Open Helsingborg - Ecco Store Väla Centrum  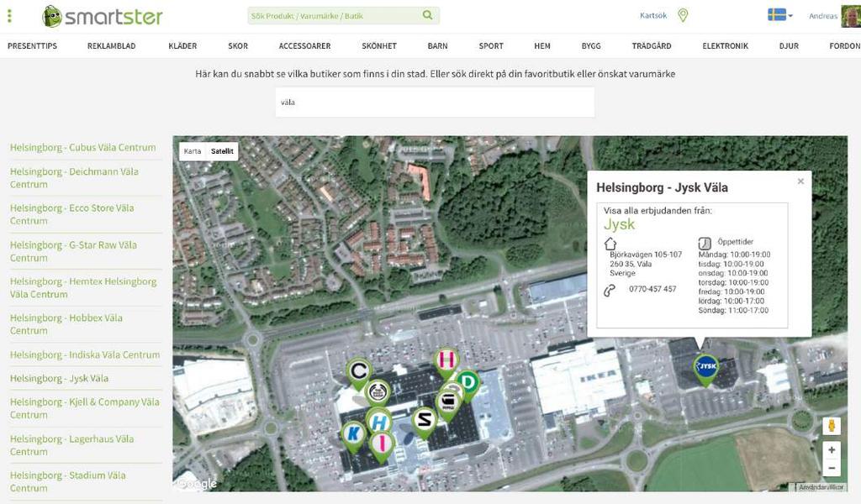(x=72, y=214)
